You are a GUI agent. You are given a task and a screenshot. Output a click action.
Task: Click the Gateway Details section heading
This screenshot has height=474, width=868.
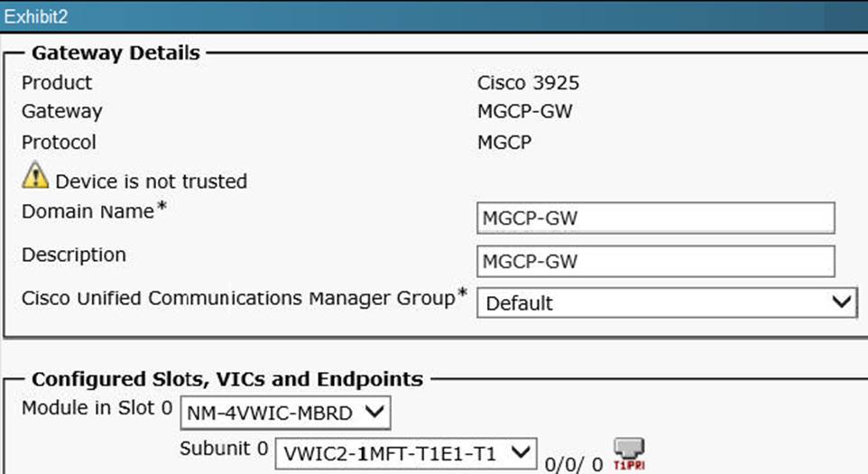coord(115,53)
